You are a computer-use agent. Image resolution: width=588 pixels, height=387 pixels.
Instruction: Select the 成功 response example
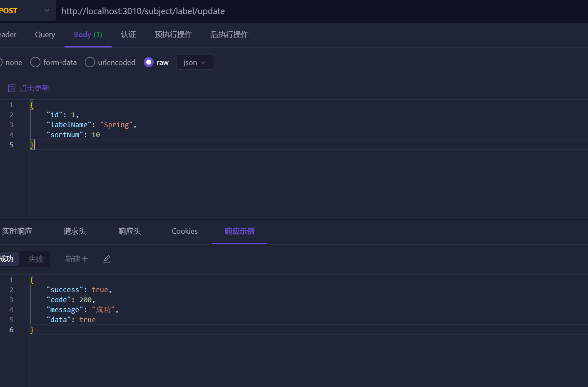pyautogui.click(x=8, y=259)
